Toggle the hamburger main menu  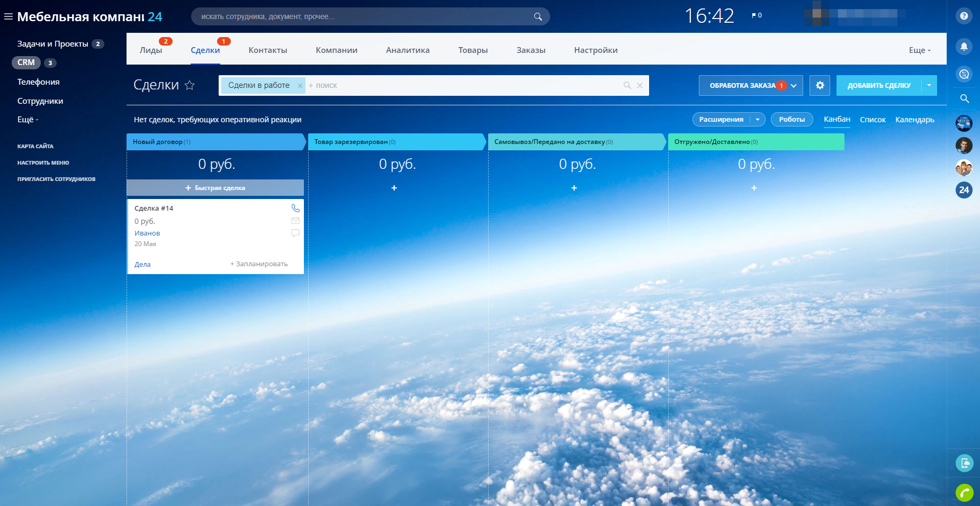pos(8,16)
